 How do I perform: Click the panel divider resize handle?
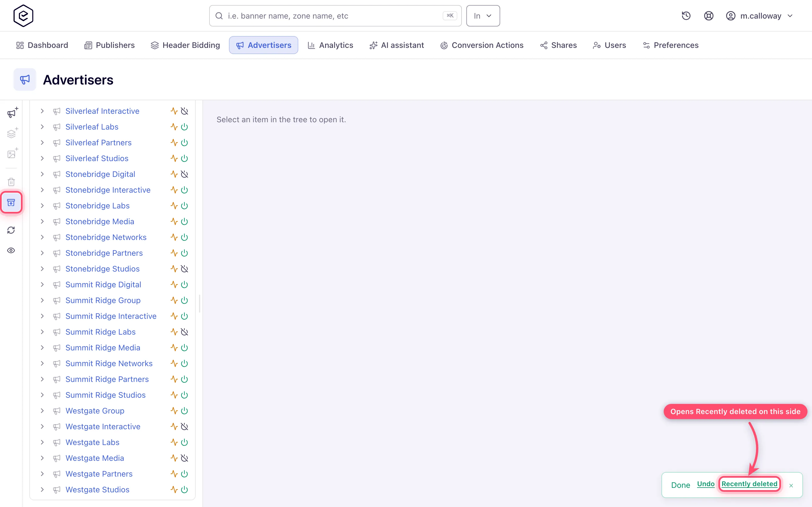pyautogui.click(x=200, y=303)
